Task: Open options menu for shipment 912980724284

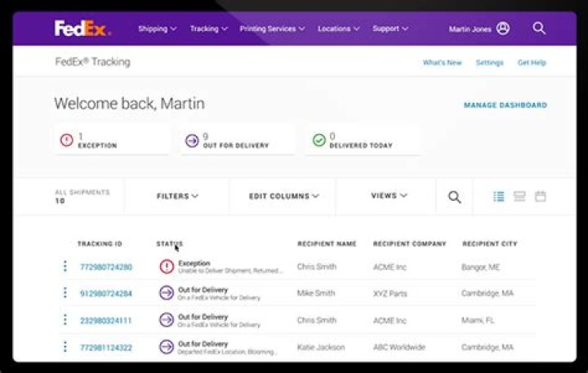Action: click(x=65, y=293)
